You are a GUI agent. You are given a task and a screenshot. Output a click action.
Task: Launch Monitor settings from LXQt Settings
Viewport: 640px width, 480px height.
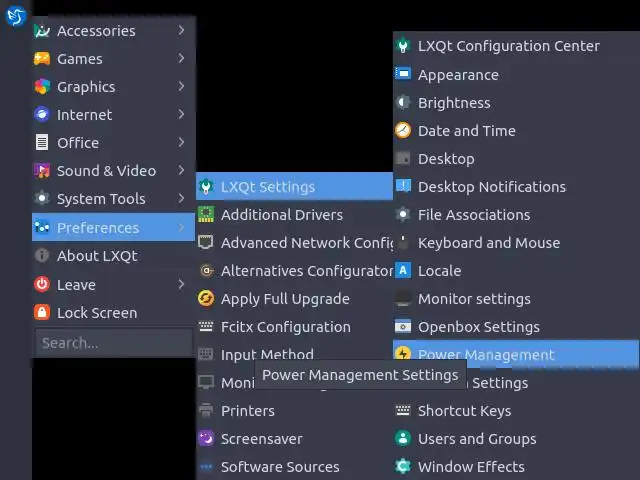pos(516,299)
